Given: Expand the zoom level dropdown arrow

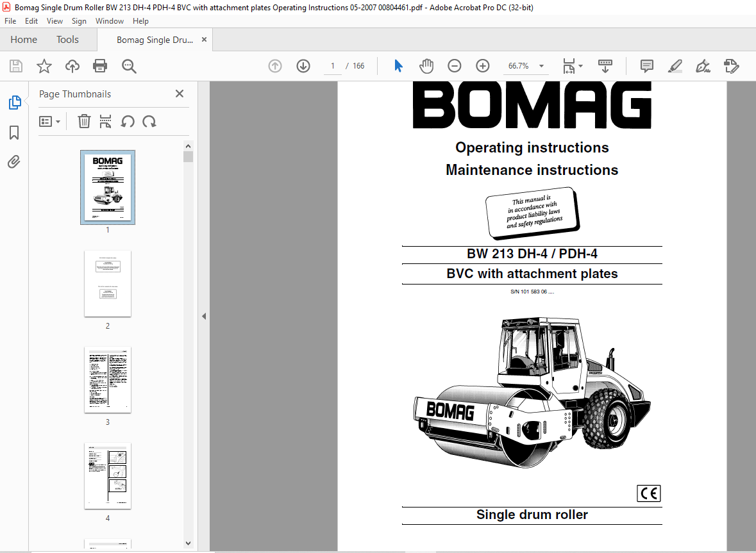Looking at the screenshot, I should (x=541, y=66).
